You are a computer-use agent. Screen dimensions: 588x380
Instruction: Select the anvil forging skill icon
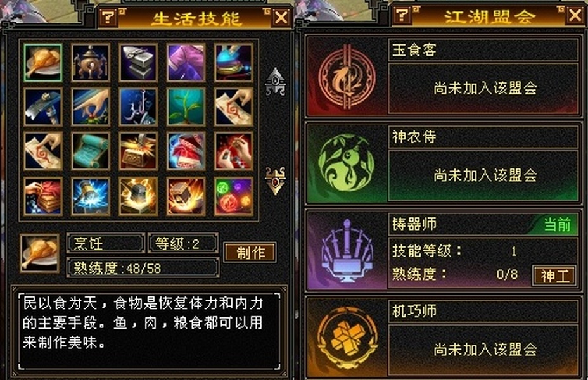(x=138, y=63)
